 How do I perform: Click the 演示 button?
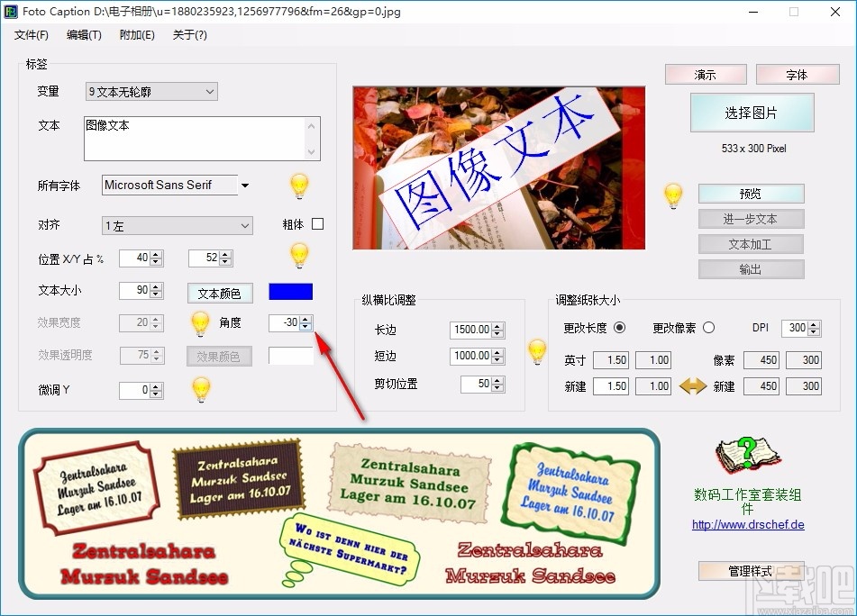coord(706,74)
